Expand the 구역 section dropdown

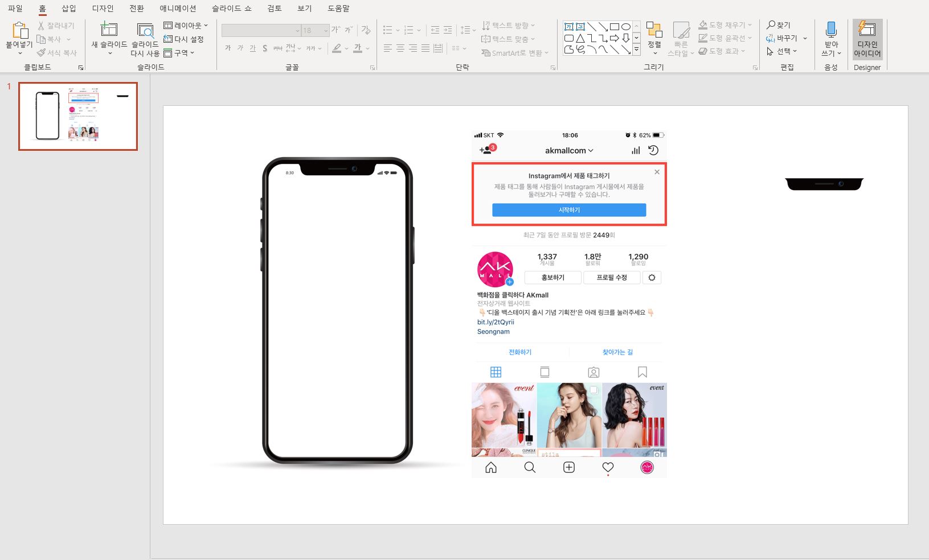[x=179, y=53]
